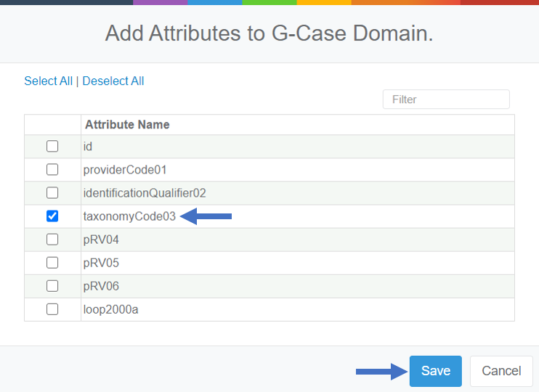Click the loop2000a attribute text
This screenshot has height=392, width=539.
[110, 309]
